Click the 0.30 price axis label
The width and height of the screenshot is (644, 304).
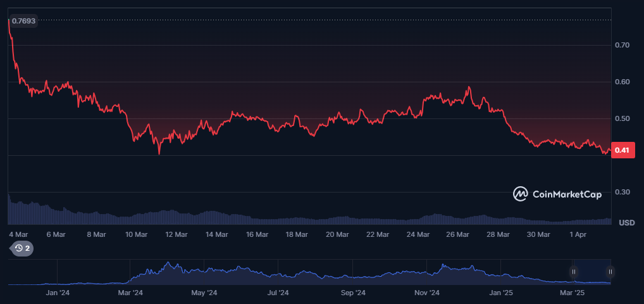coord(622,192)
